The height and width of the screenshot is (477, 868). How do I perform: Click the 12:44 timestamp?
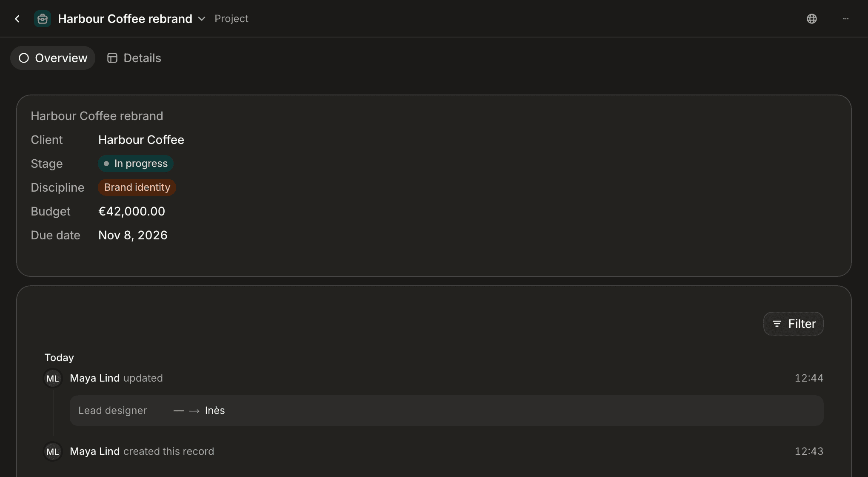pyautogui.click(x=809, y=378)
